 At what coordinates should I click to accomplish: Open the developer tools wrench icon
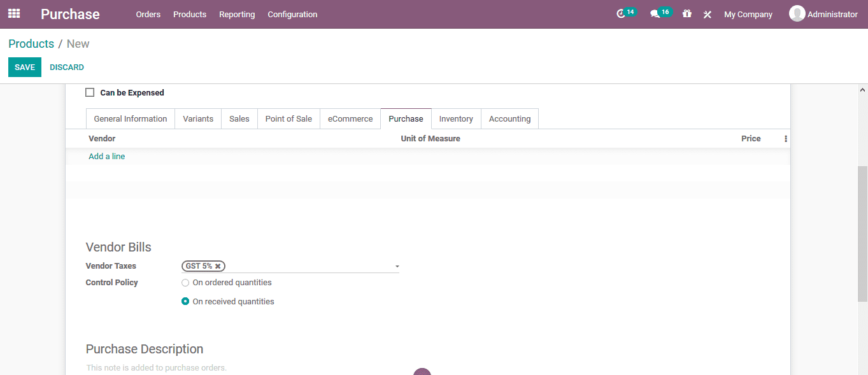pyautogui.click(x=707, y=14)
